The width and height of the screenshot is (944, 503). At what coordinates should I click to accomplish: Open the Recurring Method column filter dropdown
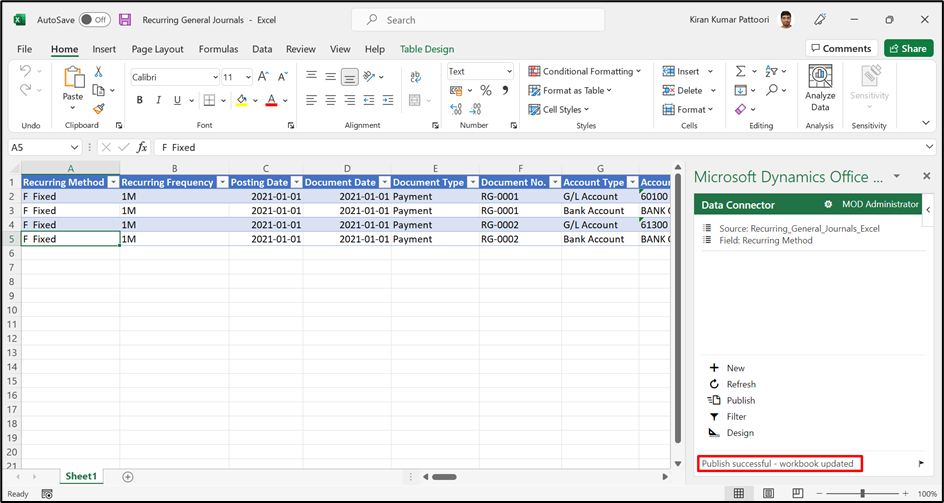coord(113,183)
